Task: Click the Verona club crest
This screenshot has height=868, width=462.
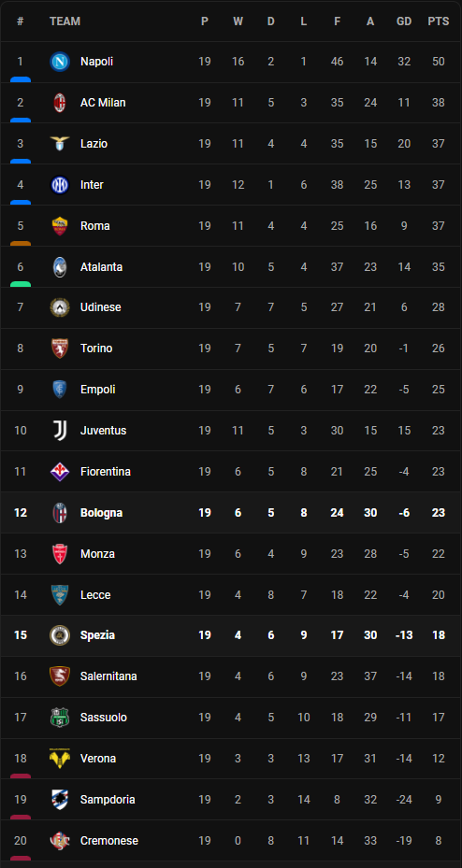Action: point(59,758)
